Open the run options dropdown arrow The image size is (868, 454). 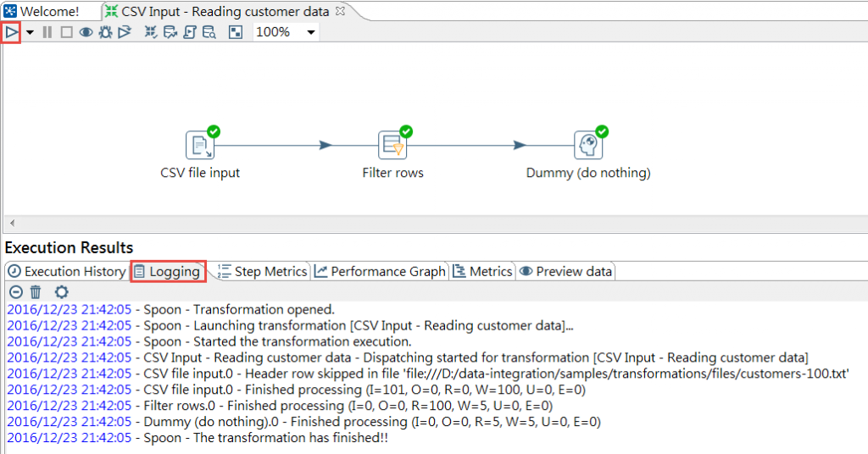click(x=30, y=33)
